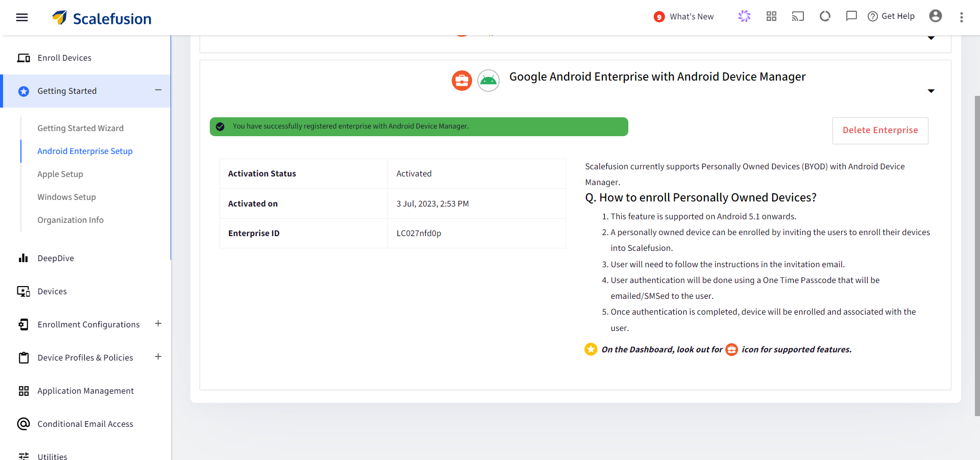Click the refresh sync circle icon
Screen dimensions: 980x460
[825, 16]
